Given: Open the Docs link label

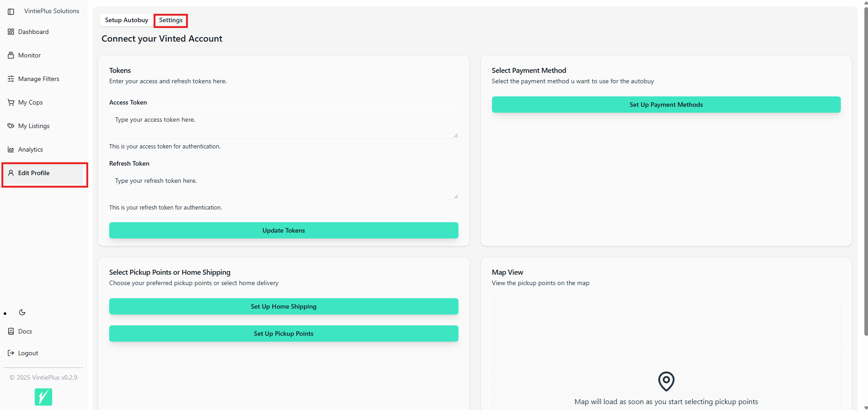Looking at the screenshot, I should click(x=25, y=331).
